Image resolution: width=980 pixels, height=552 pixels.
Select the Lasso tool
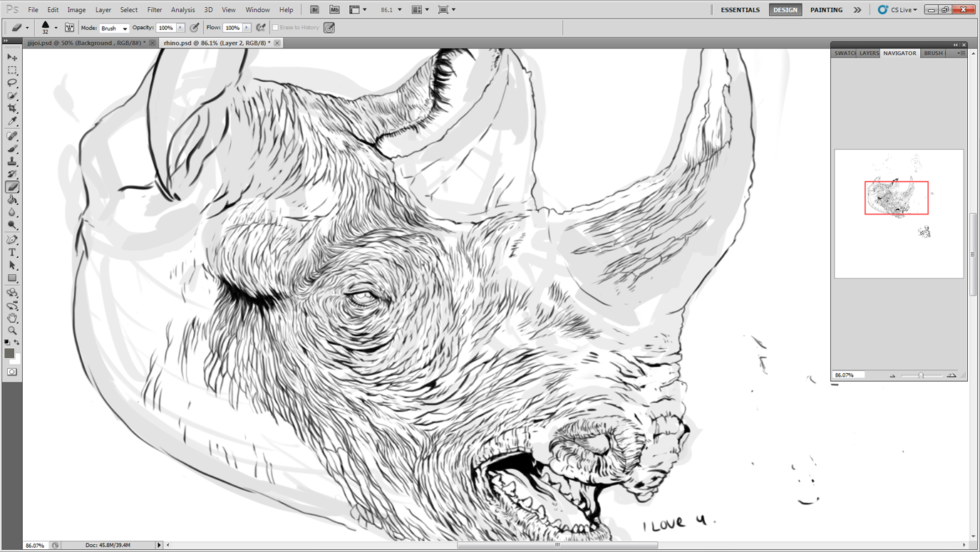12,83
